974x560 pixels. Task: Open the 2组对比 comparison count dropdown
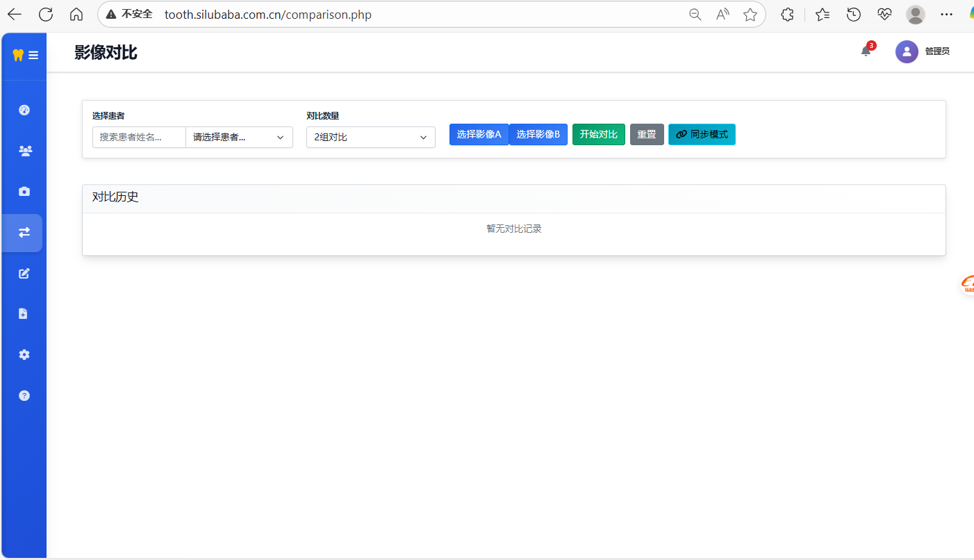click(370, 138)
